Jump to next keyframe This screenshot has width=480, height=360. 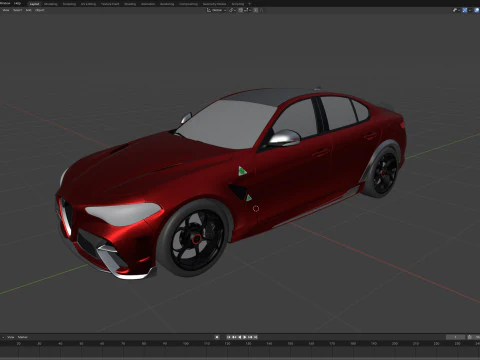click(250, 337)
